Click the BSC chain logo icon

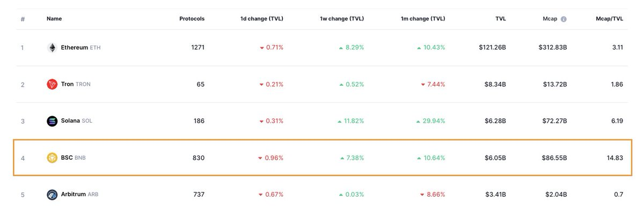52,158
